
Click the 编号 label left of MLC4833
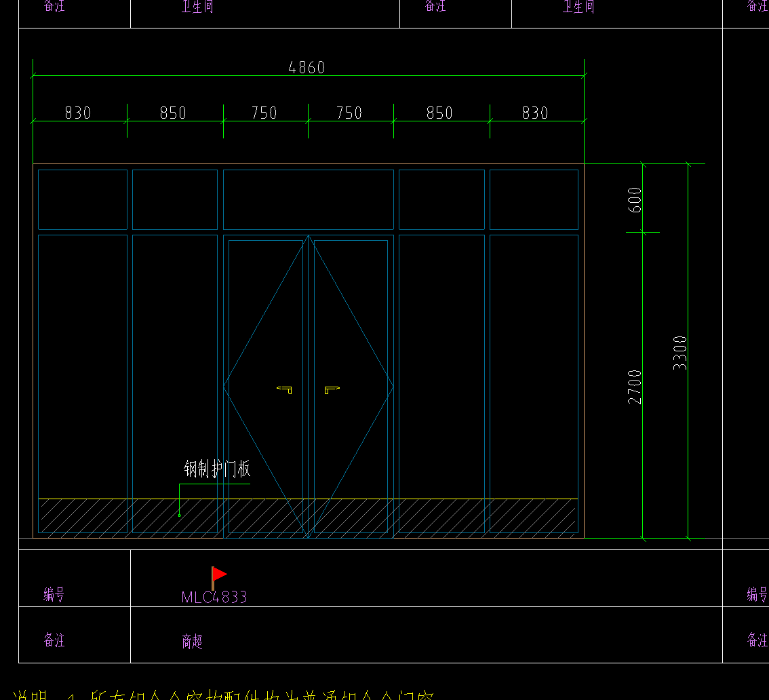pos(54,594)
